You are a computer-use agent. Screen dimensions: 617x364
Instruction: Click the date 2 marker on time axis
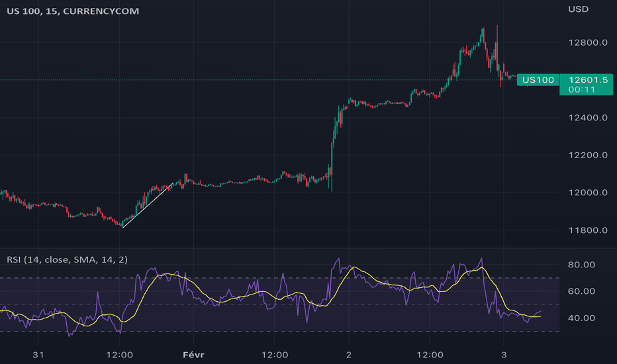click(349, 355)
